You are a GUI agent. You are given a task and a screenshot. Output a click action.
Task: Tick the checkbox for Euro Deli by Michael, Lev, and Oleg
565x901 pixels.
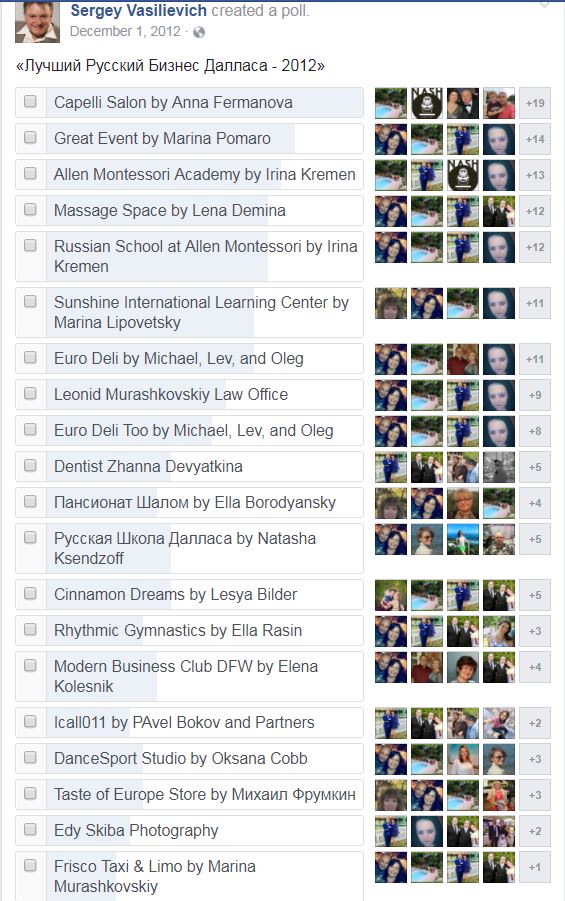point(30,357)
